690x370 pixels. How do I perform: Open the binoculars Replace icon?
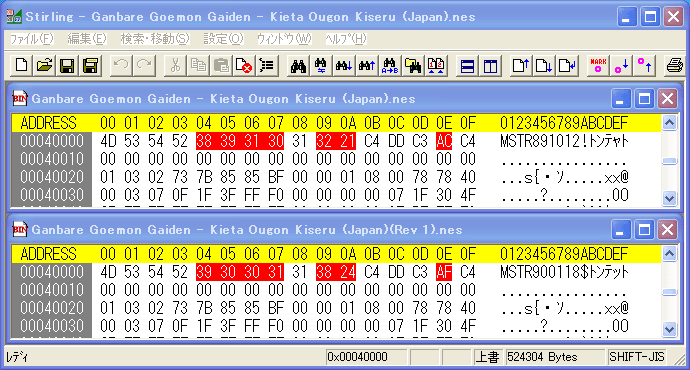pos(321,66)
